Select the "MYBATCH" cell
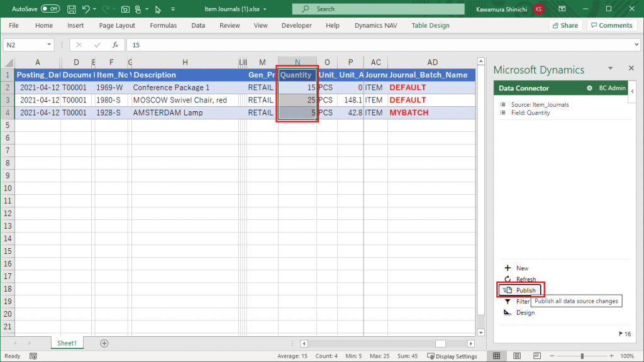 [431, 112]
